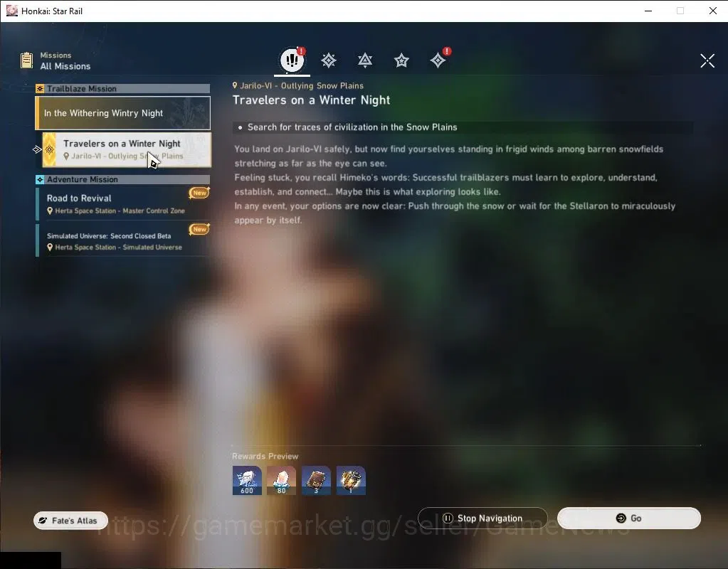Click the book reward icon showing 3
Viewport: 728px width, 569px height.
pyautogui.click(x=316, y=480)
